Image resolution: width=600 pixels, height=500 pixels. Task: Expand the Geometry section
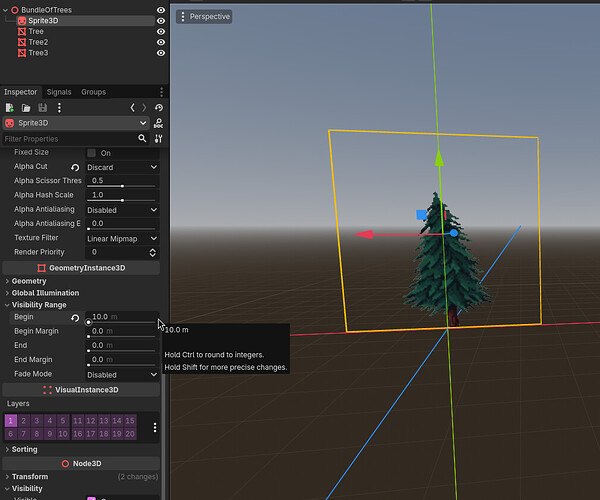click(x=29, y=281)
